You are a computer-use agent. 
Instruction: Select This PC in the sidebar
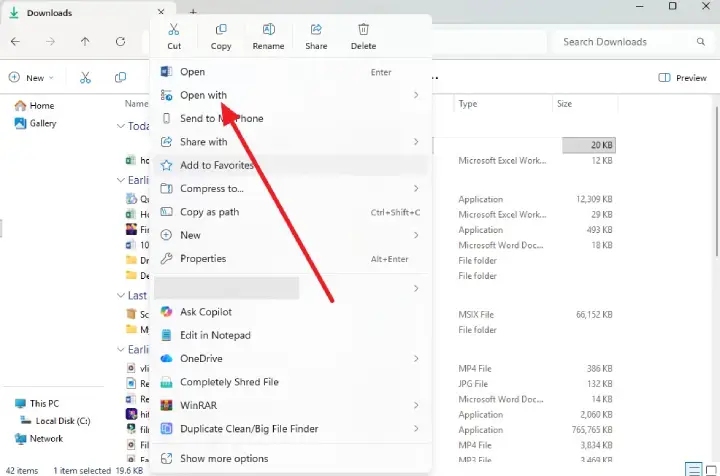[x=37, y=403]
